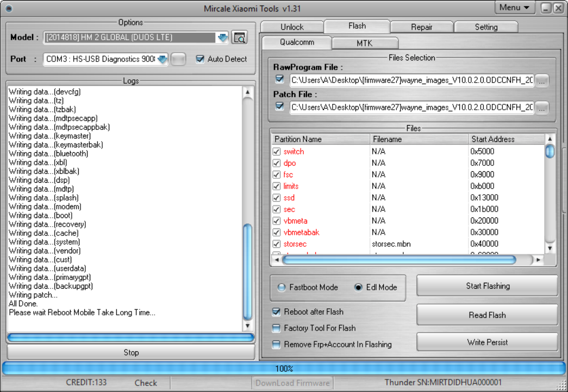Click logs scrollbar down arrow
Viewport: 568px width, 392px height.
pyautogui.click(x=247, y=326)
